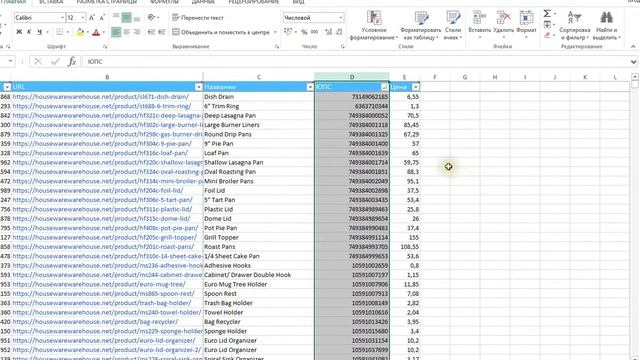
Task: Open the hf316c-loaf-pan product link
Action: (100, 153)
